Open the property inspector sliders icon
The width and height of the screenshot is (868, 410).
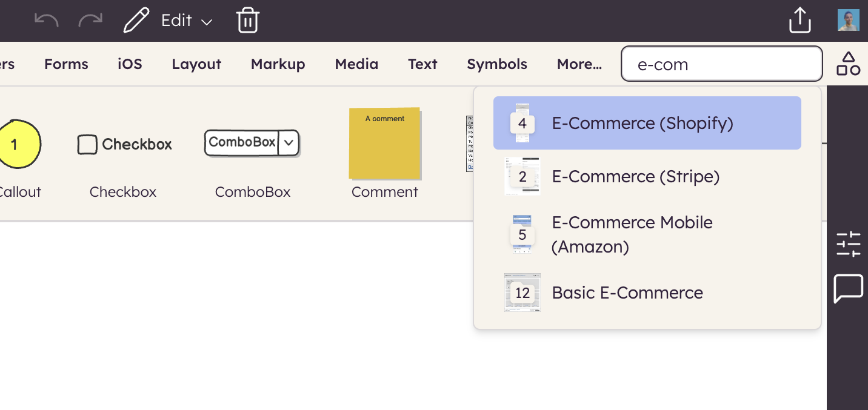tap(848, 244)
